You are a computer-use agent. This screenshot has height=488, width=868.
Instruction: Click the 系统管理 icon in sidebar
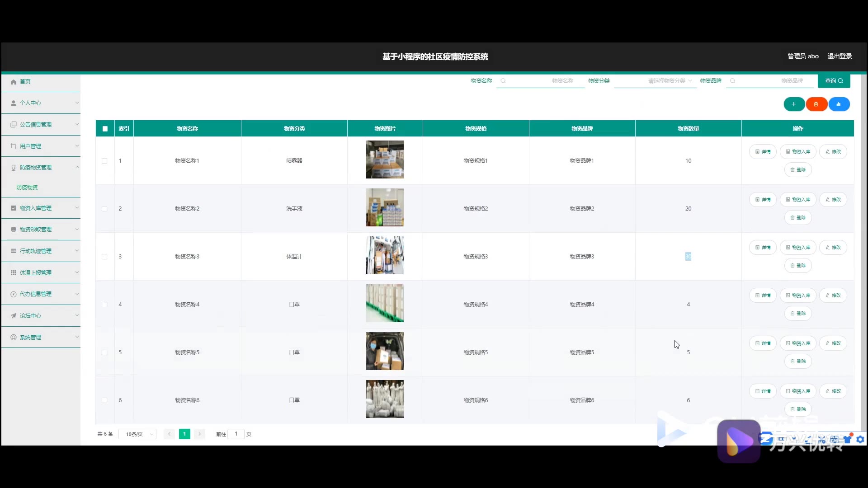[14, 338]
